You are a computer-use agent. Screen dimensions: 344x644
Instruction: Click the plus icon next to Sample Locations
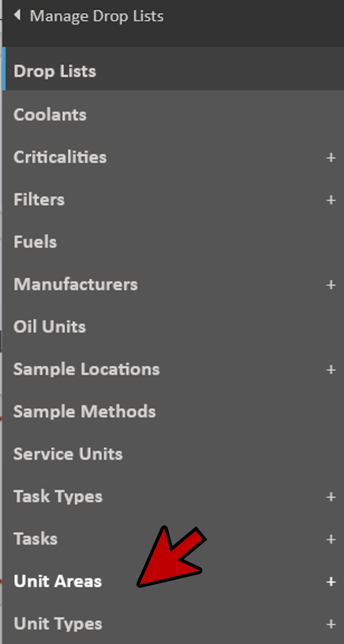[x=331, y=370]
